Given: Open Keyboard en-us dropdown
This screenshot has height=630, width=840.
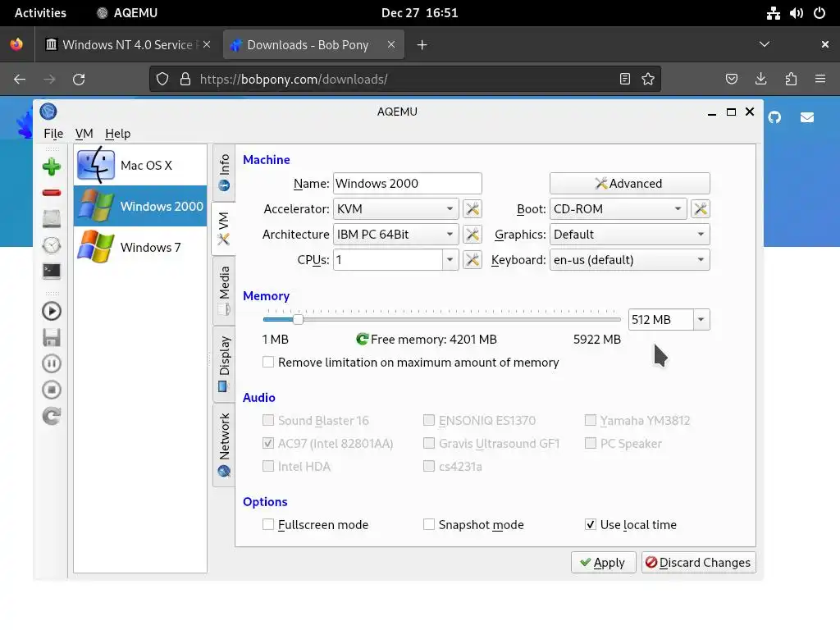Looking at the screenshot, I should click(x=629, y=260).
